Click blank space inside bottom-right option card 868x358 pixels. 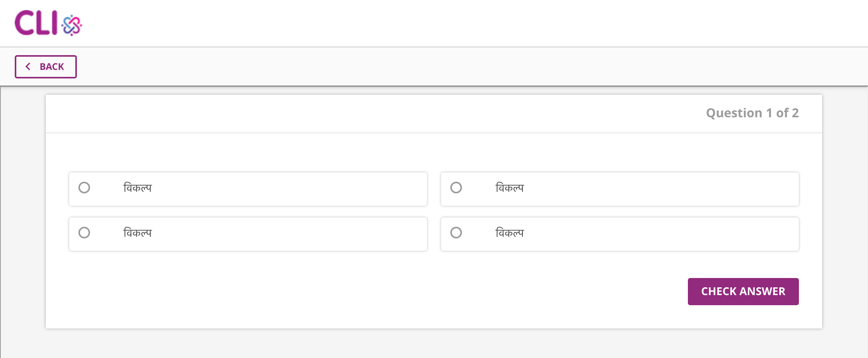pos(660,234)
